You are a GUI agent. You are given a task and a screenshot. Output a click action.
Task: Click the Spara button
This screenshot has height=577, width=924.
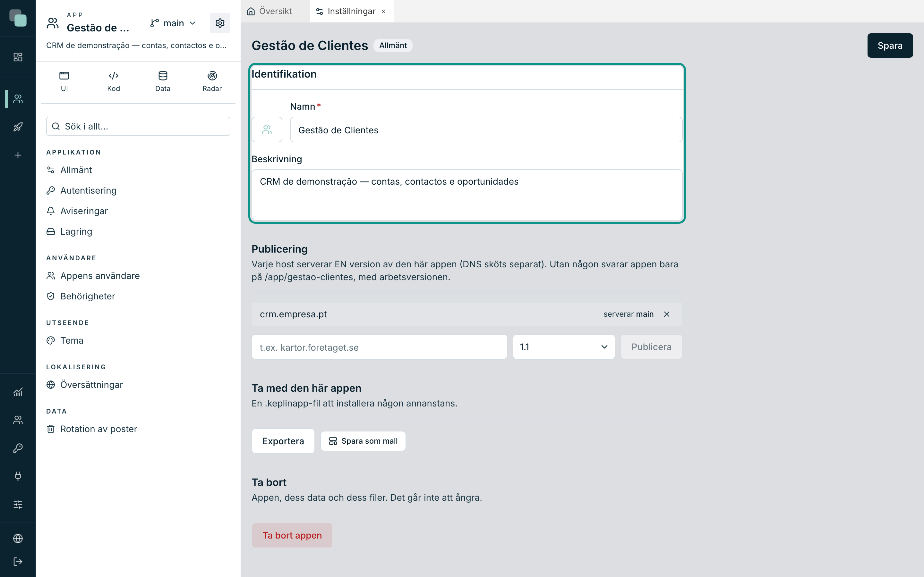click(890, 46)
